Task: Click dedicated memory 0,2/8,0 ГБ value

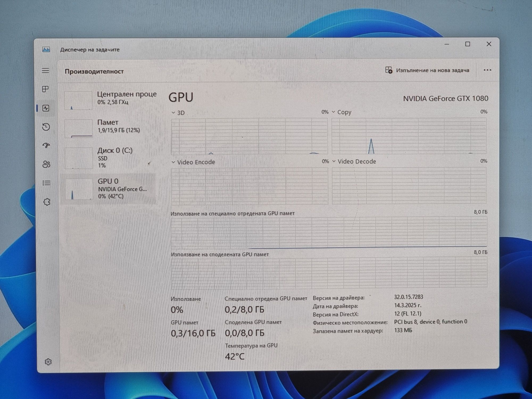Action: pos(244,310)
